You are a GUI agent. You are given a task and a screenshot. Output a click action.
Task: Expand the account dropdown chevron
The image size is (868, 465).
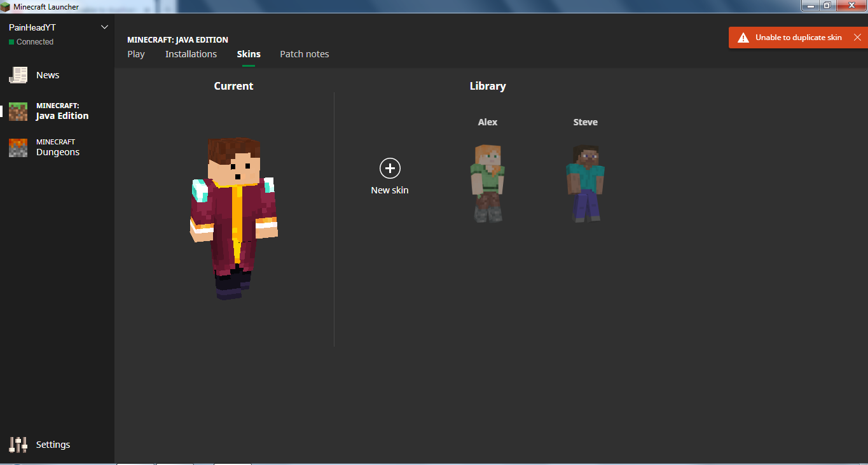click(105, 27)
